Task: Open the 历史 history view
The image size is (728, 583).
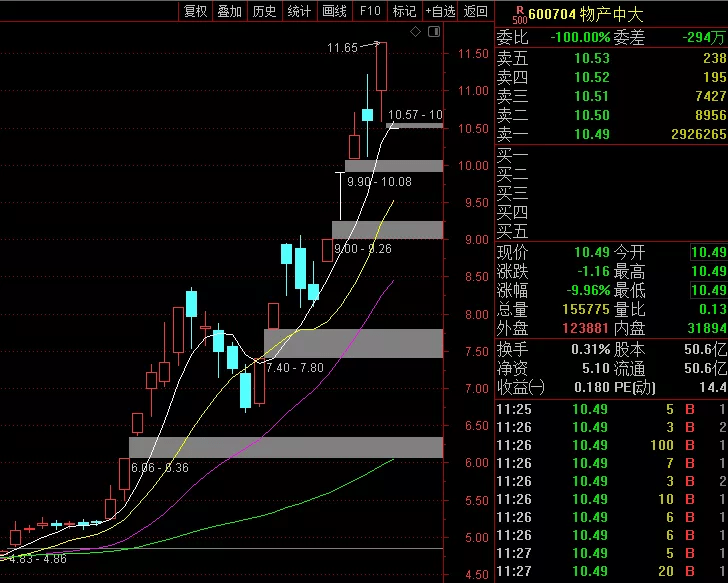Action: [x=265, y=11]
